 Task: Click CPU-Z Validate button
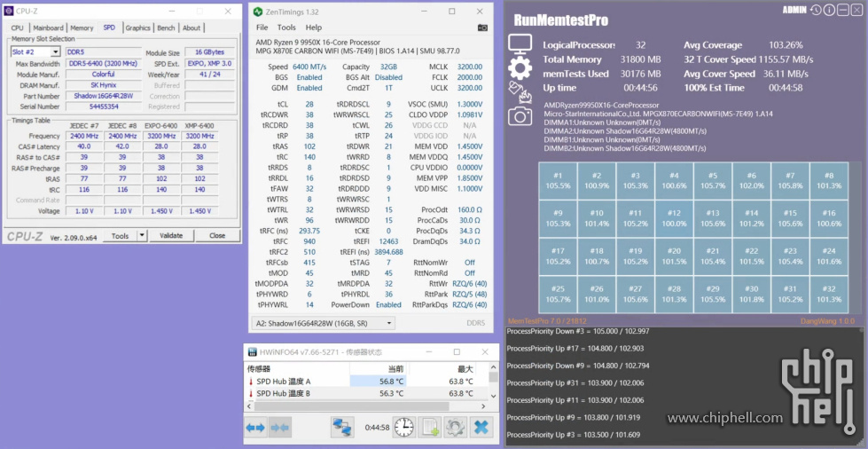(x=171, y=235)
